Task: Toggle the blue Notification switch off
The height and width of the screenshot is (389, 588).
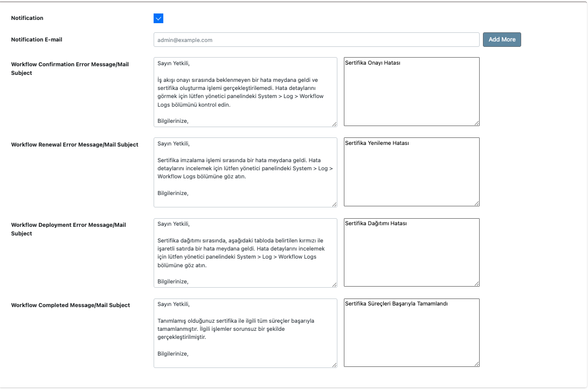Action: tap(158, 18)
